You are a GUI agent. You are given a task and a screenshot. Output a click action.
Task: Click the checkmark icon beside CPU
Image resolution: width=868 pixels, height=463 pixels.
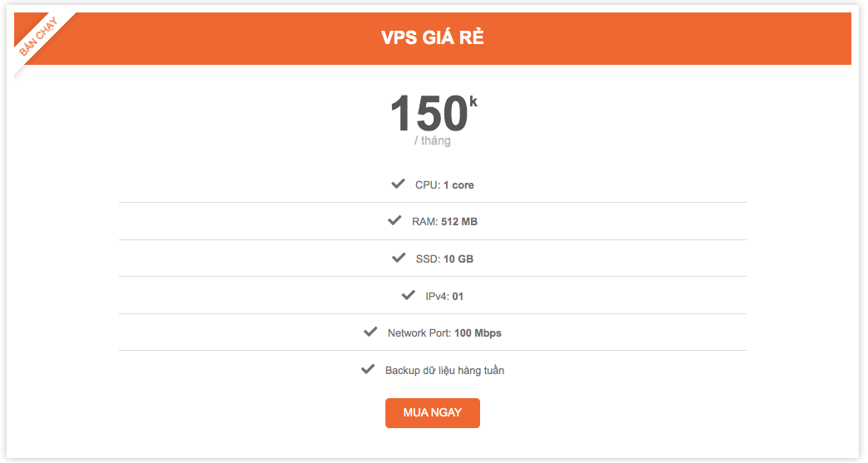[x=398, y=184]
